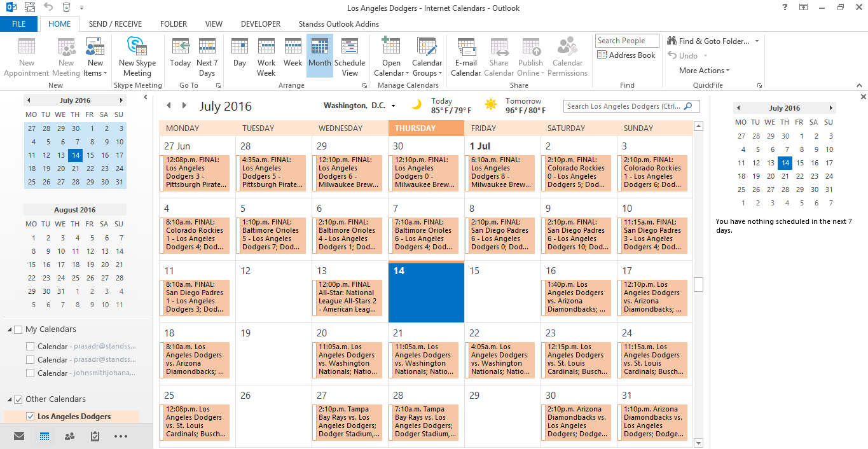Image resolution: width=868 pixels, height=449 pixels.
Task: Open Calendar Permissions
Action: (568, 57)
